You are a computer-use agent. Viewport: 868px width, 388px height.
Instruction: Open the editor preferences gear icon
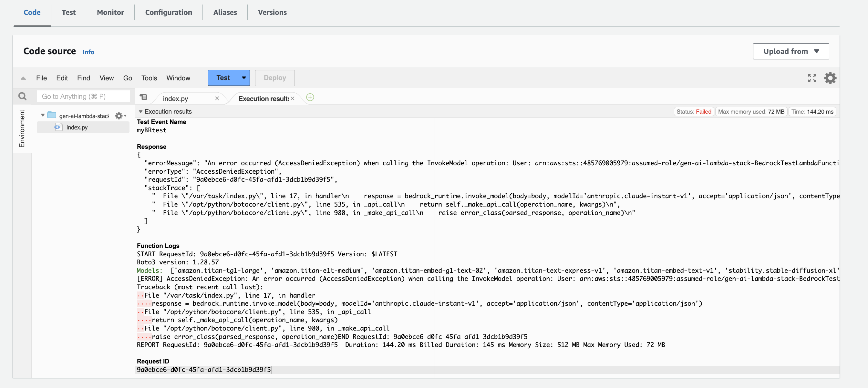(830, 78)
